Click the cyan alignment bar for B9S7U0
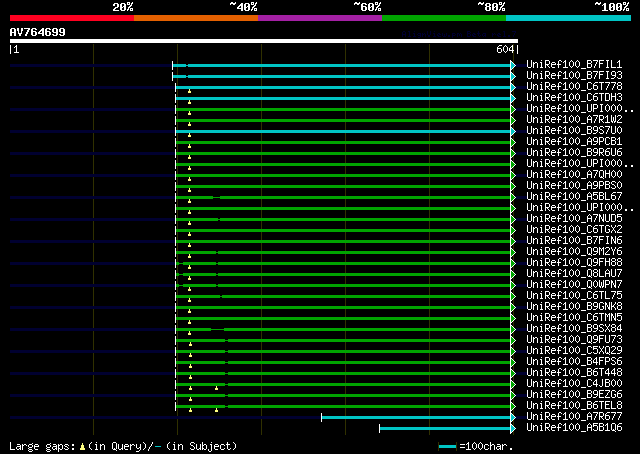This screenshot has height=454, width=640. click(x=343, y=131)
